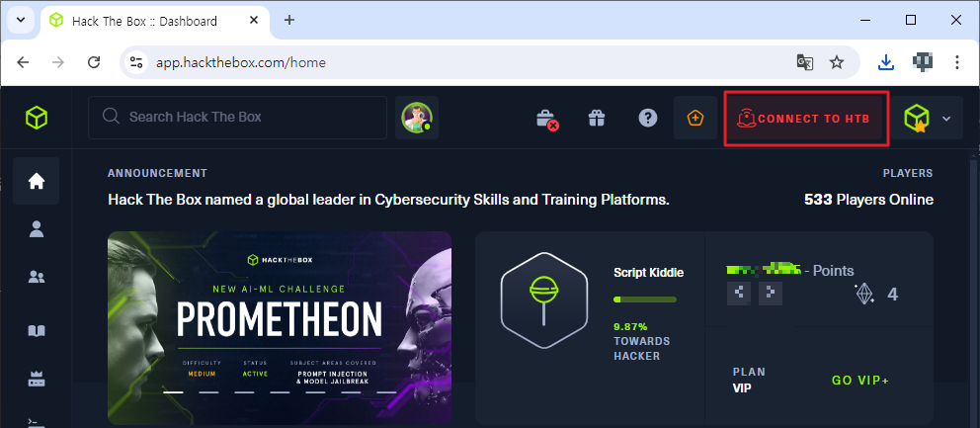Click the Script Kiddie lollipop rank badge
Screen dimensions: 980x428
pos(544,300)
